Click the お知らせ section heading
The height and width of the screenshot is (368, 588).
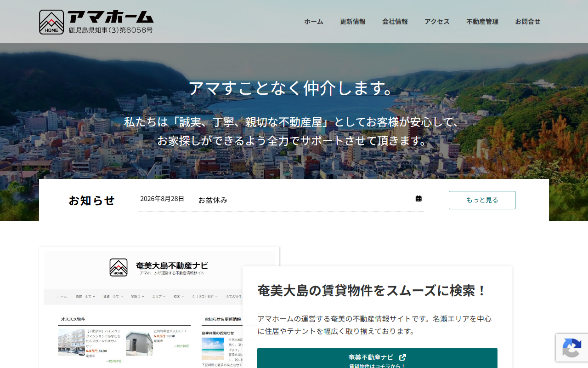[92, 201]
